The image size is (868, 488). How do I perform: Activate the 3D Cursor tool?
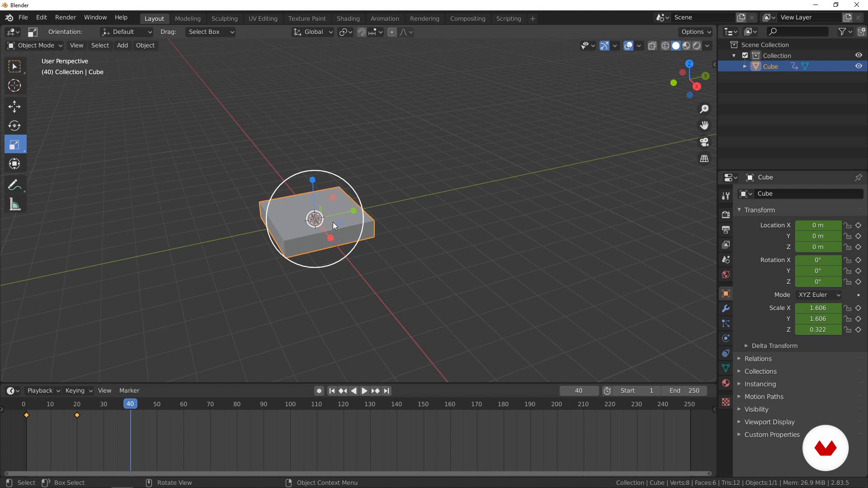click(x=14, y=85)
